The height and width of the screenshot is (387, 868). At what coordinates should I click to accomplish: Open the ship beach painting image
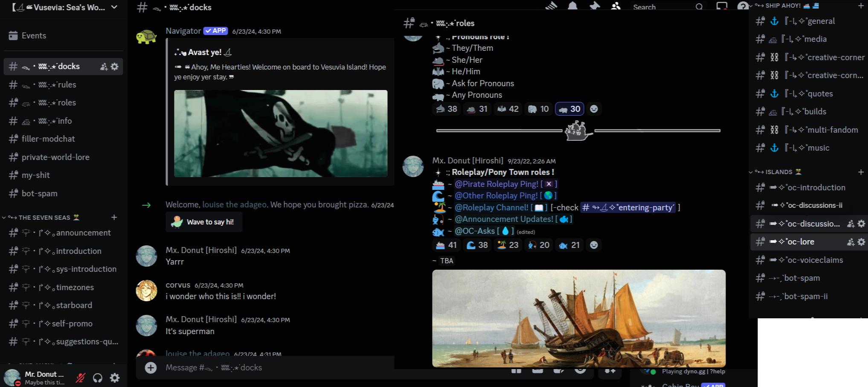pyautogui.click(x=579, y=318)
